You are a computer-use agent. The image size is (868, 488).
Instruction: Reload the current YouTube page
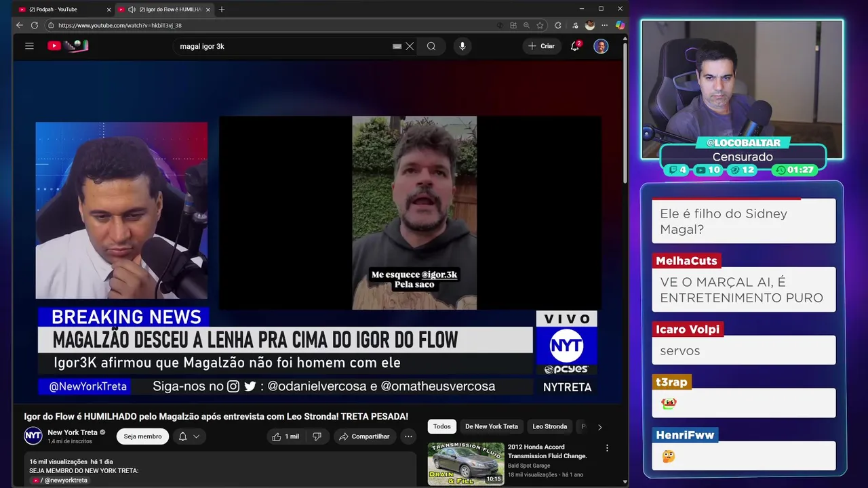35,25
